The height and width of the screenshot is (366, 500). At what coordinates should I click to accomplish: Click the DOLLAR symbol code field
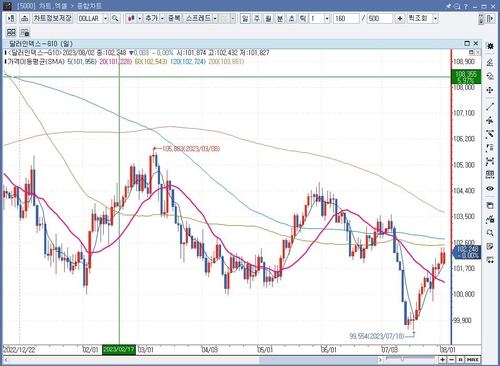pyautogui.click(x=90, y=19)
